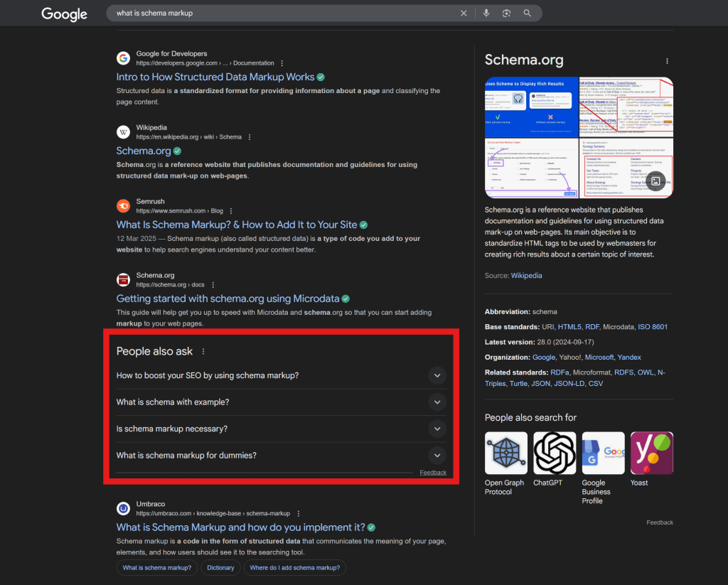Expand "What is schema markup for dummies?"
The width and height of the screenshot is (728, 585).
(437, 456)
